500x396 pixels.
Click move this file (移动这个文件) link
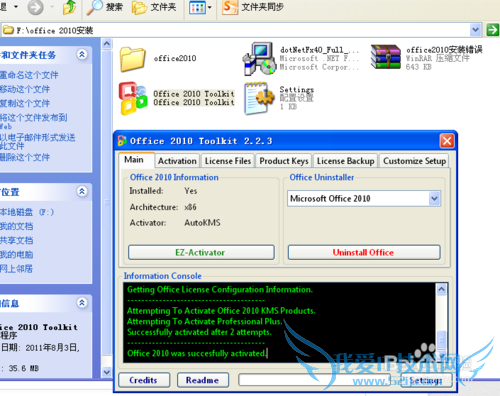pos(25,89)
